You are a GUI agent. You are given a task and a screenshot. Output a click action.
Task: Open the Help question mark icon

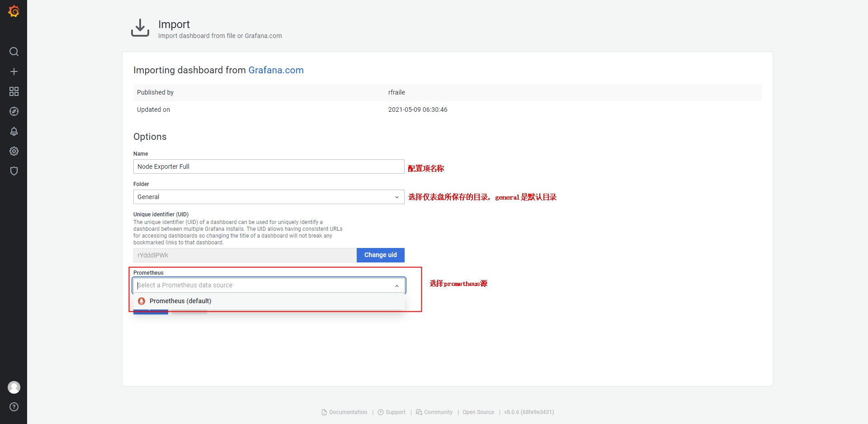tap(14, 407)
